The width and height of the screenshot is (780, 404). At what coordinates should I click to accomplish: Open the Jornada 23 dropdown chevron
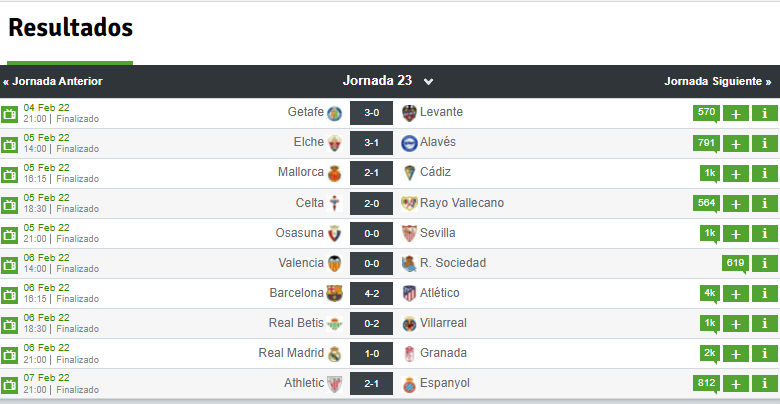coord(428,82)
